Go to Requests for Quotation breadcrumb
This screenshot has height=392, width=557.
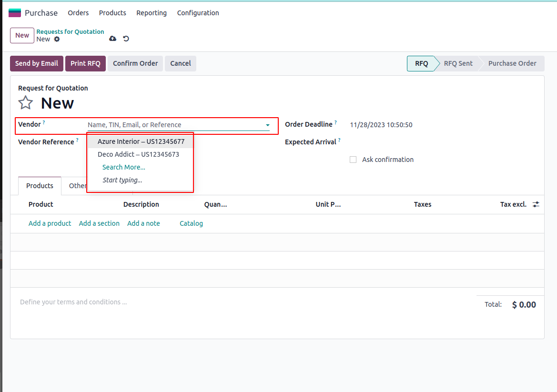(71, 31)
